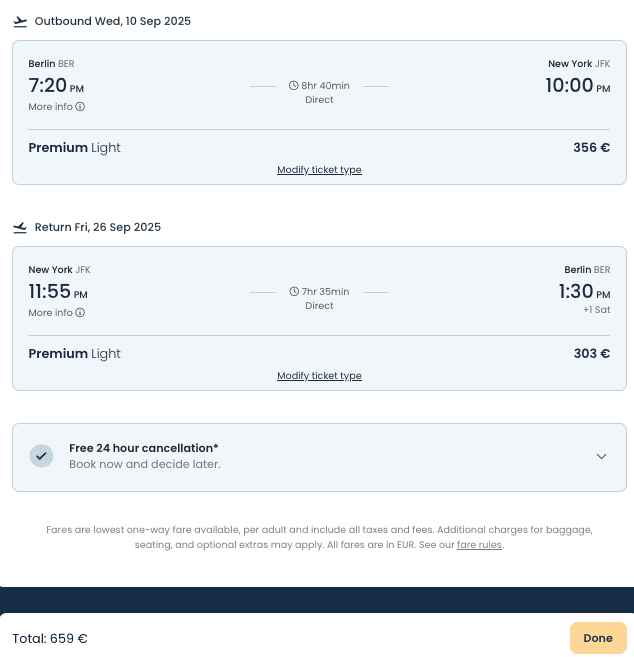
Task: Click the outbound More info circle icon
Action: tap(80, 107)
